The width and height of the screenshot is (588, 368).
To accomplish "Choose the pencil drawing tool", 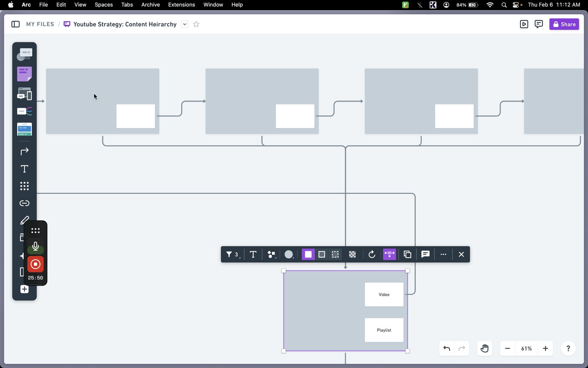I will 24,220.
